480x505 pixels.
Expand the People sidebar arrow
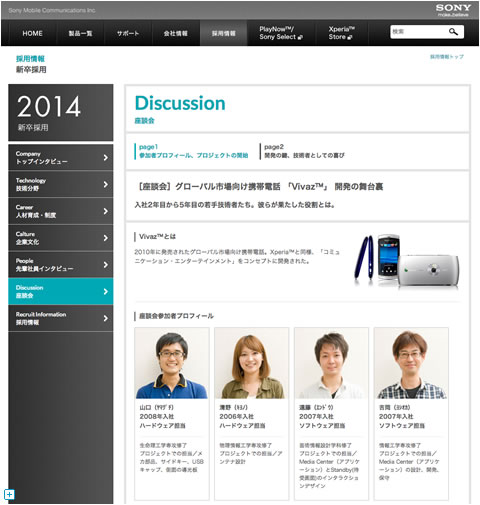pos(106,265)
